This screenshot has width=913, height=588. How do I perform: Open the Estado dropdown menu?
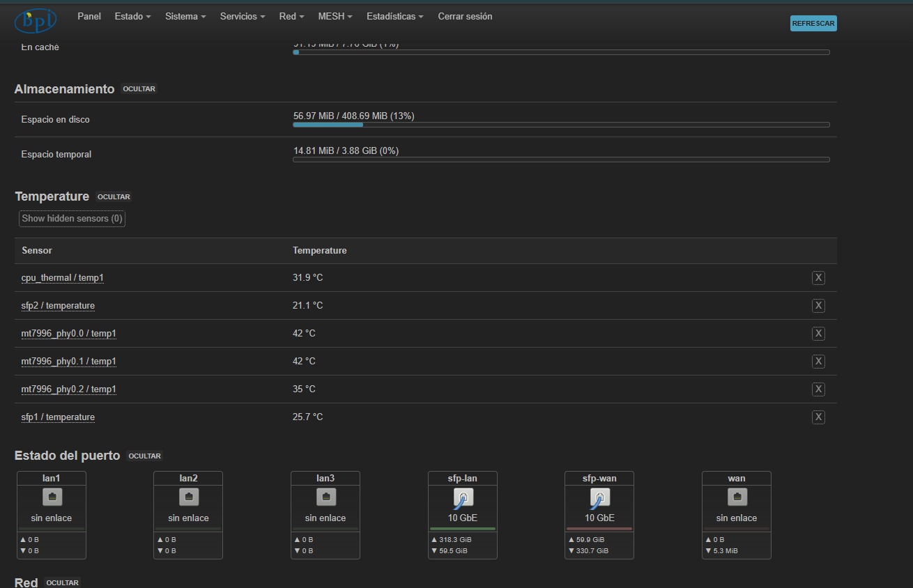[132, 17]
